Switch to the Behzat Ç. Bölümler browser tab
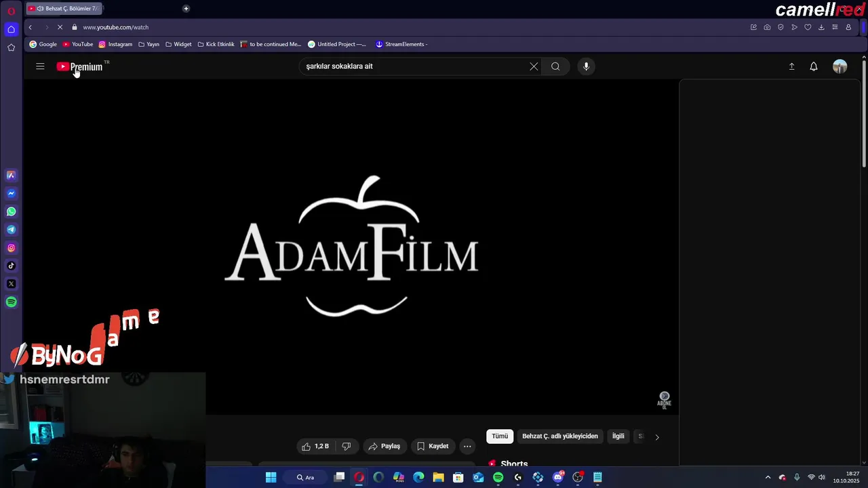The image size is (868, 488). click(64, 8)
